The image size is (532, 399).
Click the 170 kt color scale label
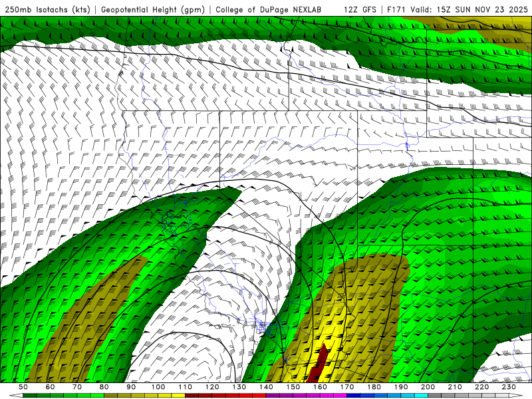[347, 387]
